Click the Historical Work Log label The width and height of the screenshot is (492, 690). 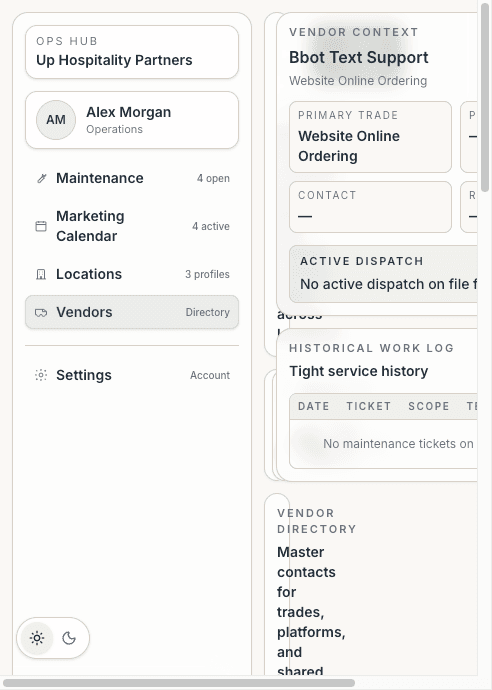pos(371,348)
